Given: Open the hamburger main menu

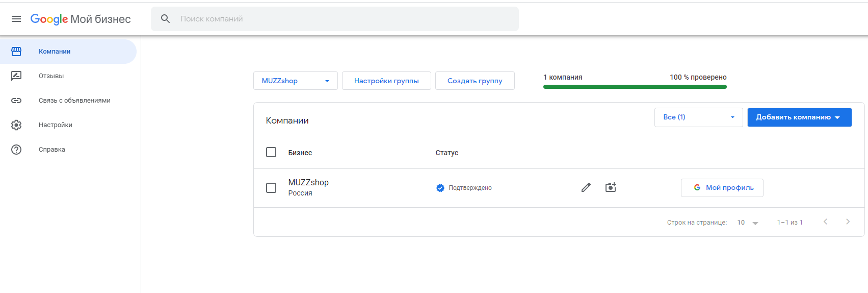Looking at the screenshot, I should click(x=16, y=19).
